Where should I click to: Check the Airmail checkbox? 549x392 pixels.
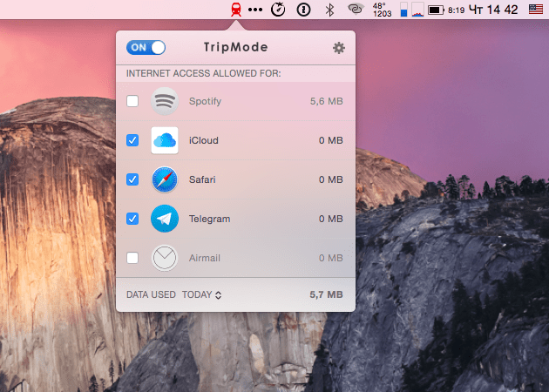132,258
